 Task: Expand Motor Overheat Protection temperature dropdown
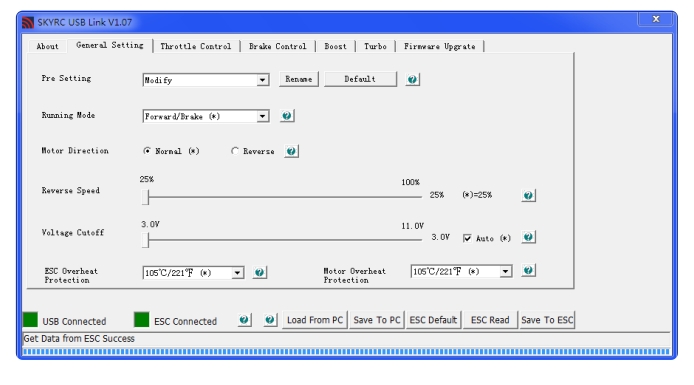coord(505,272)
